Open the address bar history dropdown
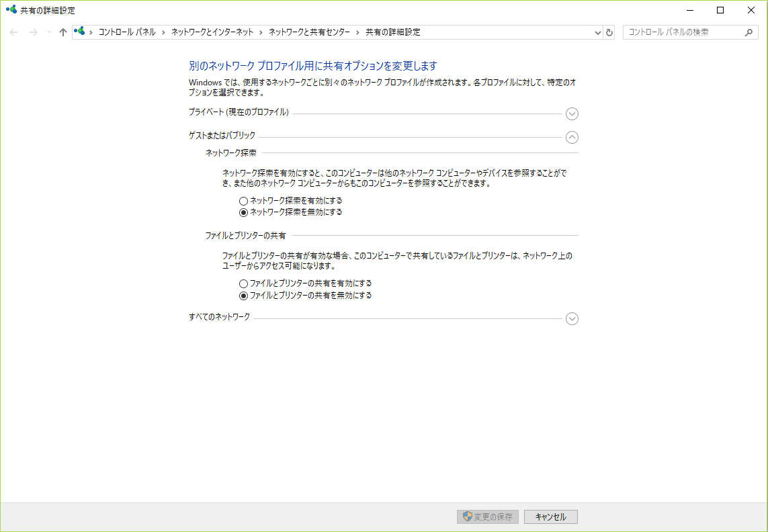The height and width of the screenshot is (532, 768). tap(597, 32)
